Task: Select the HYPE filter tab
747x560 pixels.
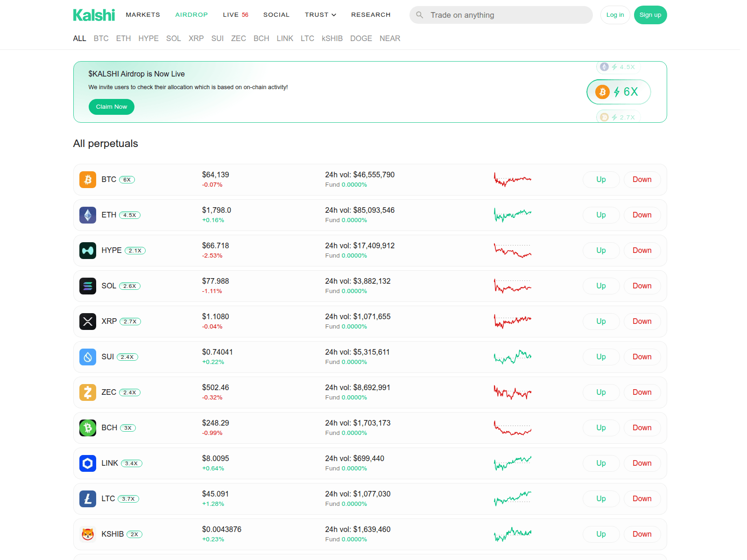Action: pos(148,38)
